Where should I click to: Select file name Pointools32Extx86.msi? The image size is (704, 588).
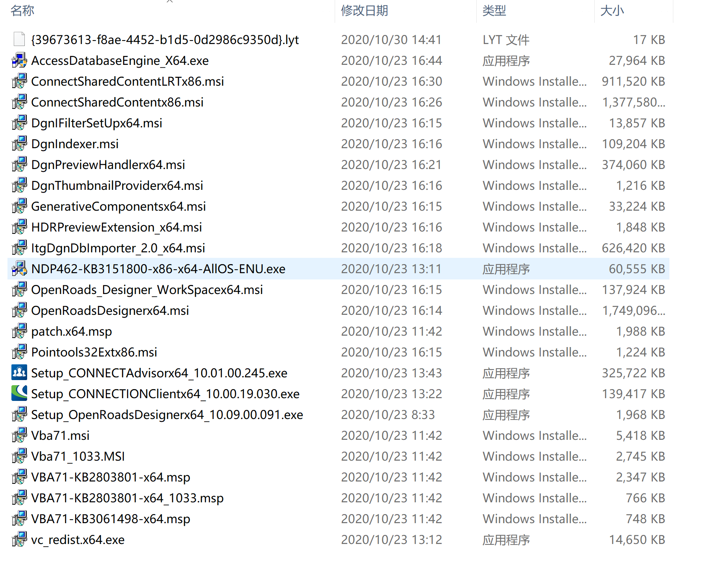pyautogui.click(x=94, y=352)
